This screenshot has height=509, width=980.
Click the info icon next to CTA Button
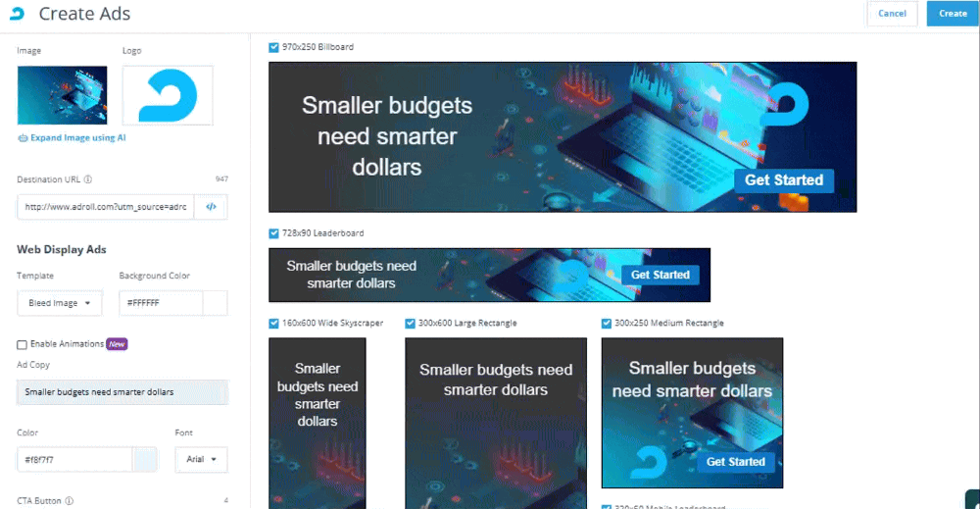[x=69, y=501]
